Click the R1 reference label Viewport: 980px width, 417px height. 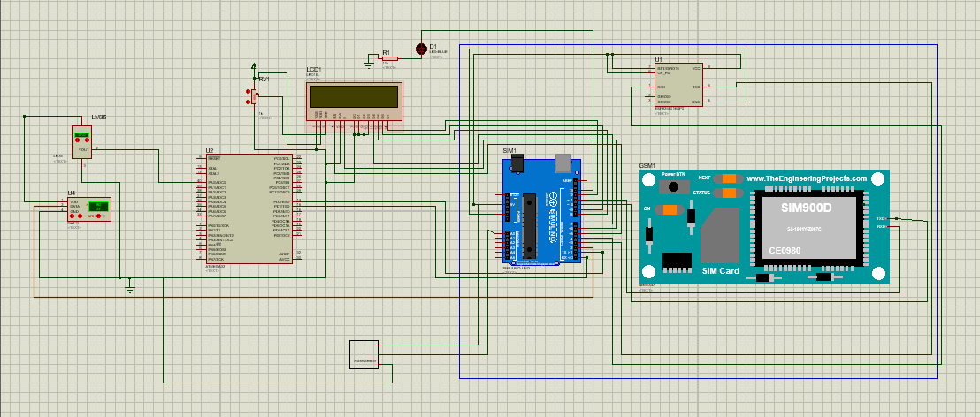pos(387,52)
